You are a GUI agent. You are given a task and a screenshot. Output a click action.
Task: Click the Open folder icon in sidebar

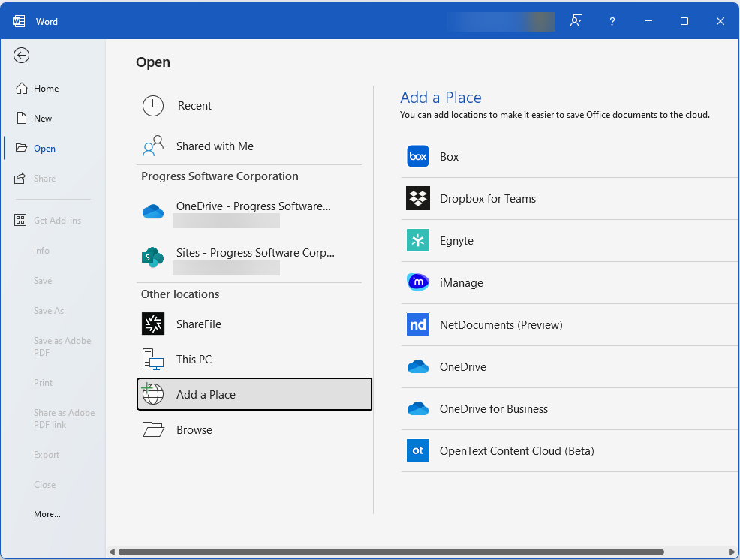[21, 148]
